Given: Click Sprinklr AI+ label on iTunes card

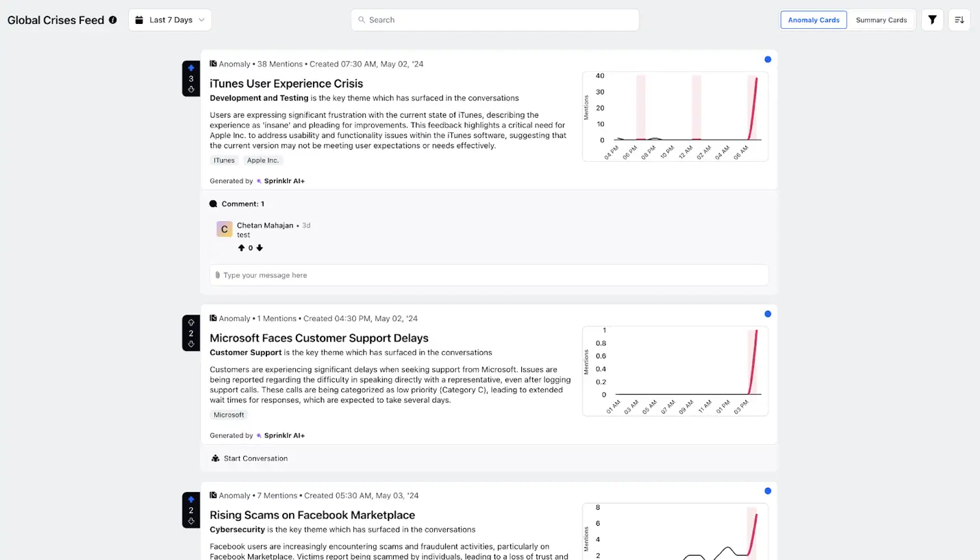Looking at the screenshot, I should 284,181.
